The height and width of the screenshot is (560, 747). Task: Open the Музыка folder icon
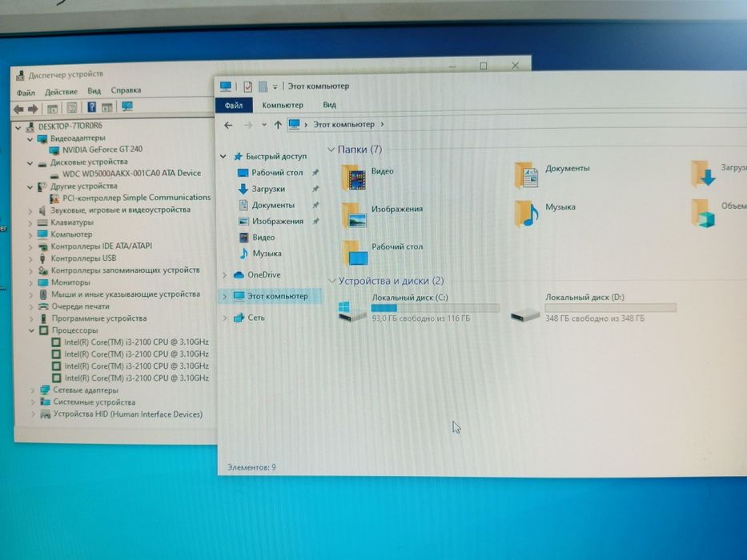(527, 213)
